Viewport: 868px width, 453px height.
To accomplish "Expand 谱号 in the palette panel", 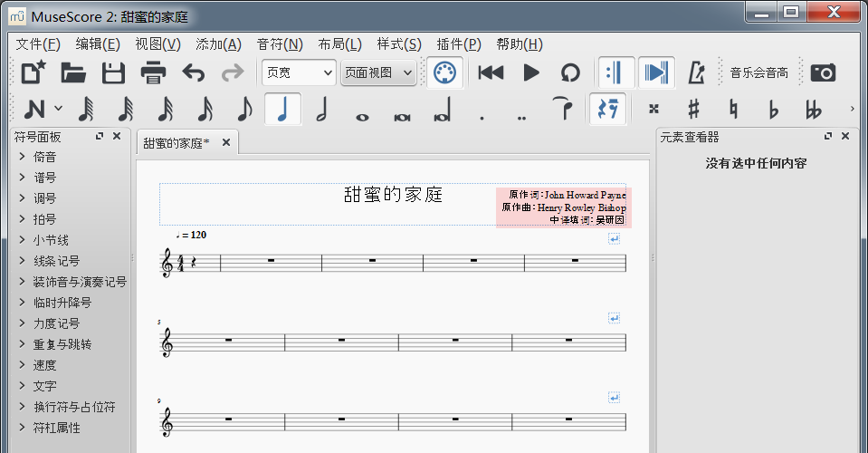I will (45, 178).
